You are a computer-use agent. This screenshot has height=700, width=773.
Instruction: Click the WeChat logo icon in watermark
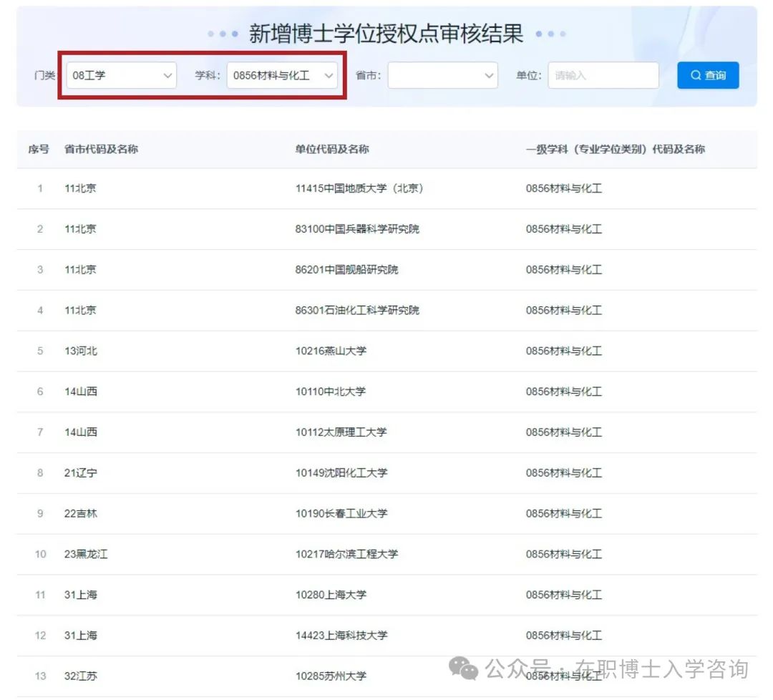[464, 669]
